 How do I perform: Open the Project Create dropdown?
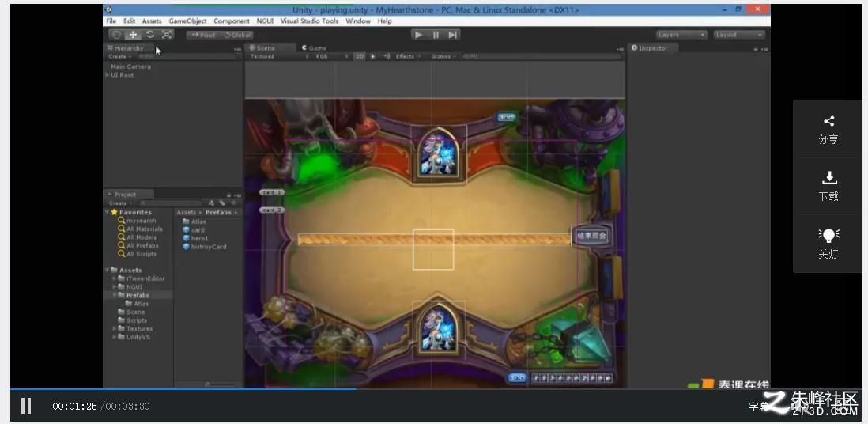[119, 203]
